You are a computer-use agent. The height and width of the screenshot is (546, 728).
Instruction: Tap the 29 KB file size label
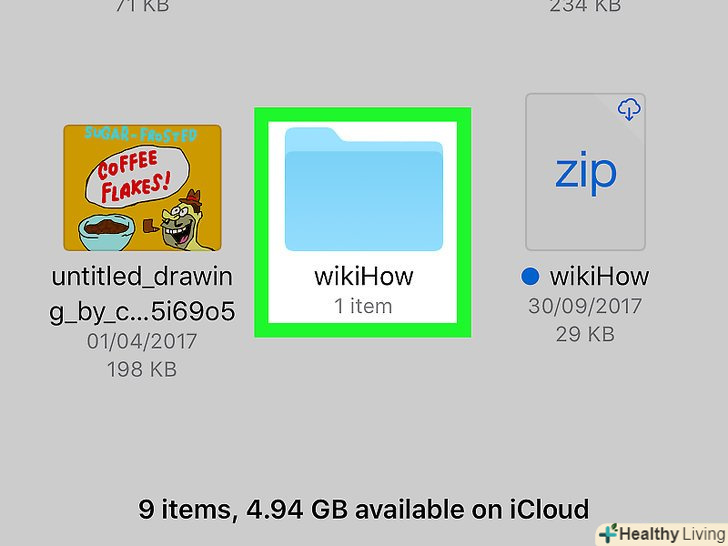click(x=585, y=334)
